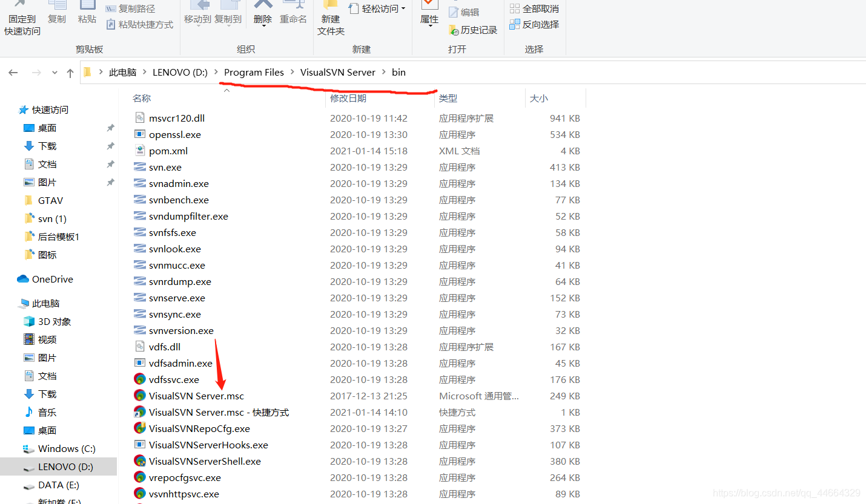
Task: Click the 全部取消 select none button
Action: [534, 8]
